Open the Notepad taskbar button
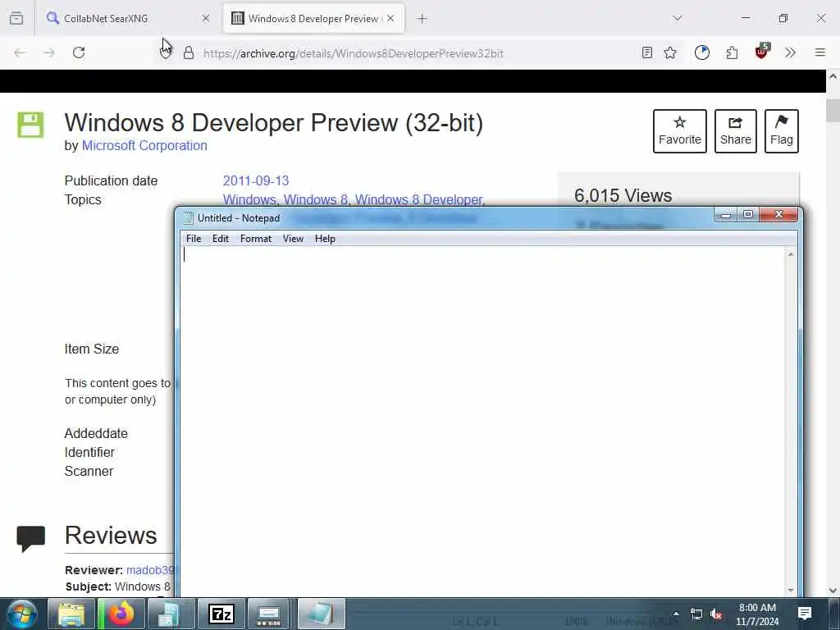The image size is (840, 630). pyautogui.click(x=321, y=614)
